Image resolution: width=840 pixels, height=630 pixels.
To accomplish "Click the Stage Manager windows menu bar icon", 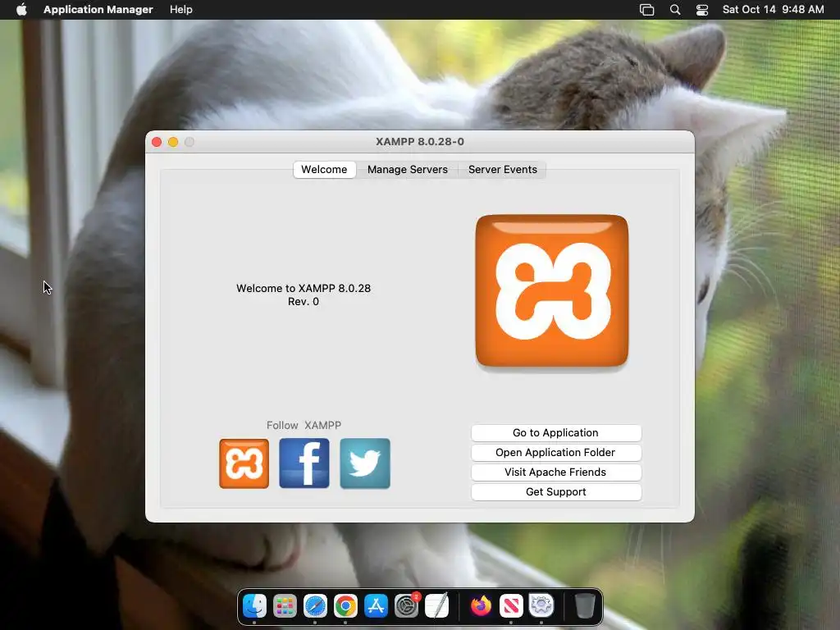I will pyautogui.click(x=646, y=10).
